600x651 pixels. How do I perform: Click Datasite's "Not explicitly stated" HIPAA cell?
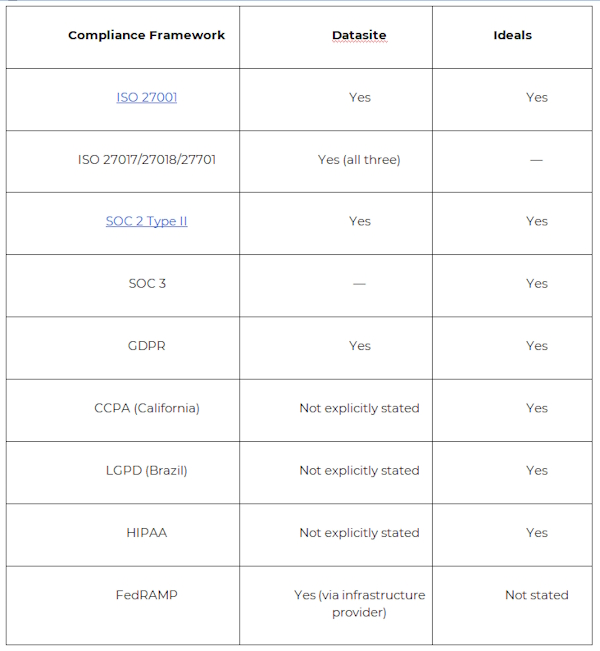pos(359,532)
